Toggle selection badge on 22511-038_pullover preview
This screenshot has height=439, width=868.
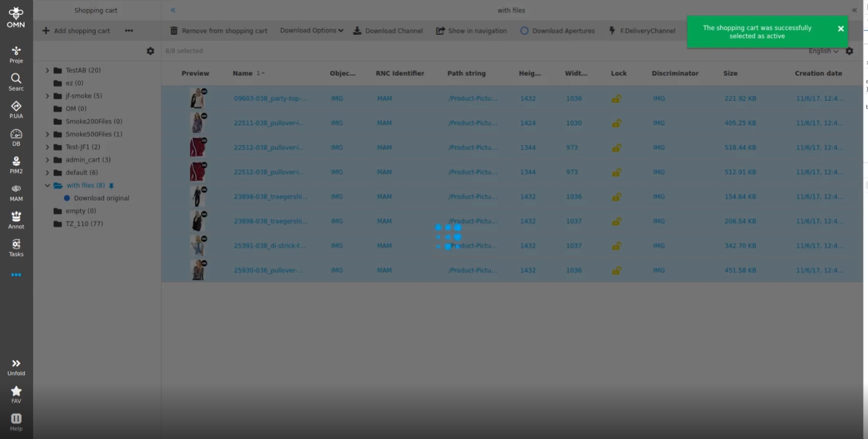204,116
